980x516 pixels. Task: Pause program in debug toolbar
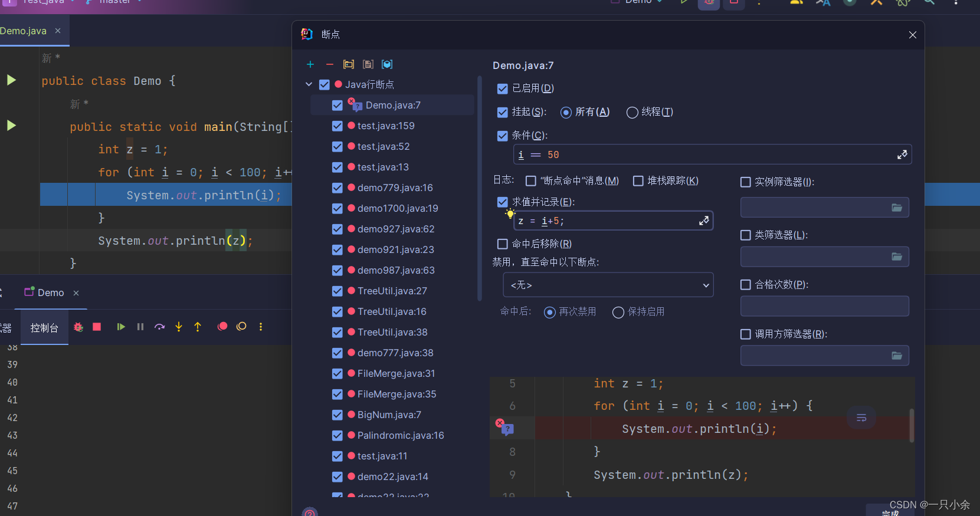tap(140, 327)
